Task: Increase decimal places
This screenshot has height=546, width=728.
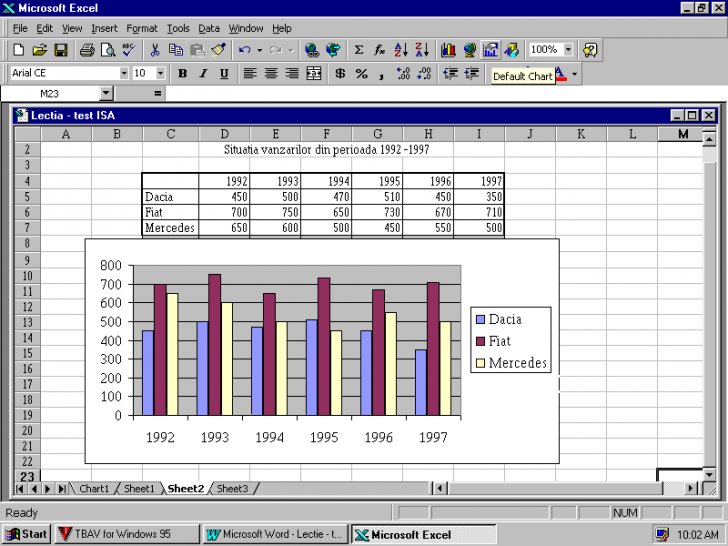Action: point(403,73)
